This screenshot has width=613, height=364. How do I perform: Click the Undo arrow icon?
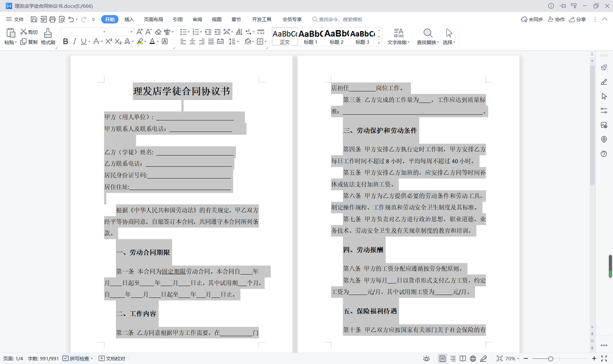71,19
